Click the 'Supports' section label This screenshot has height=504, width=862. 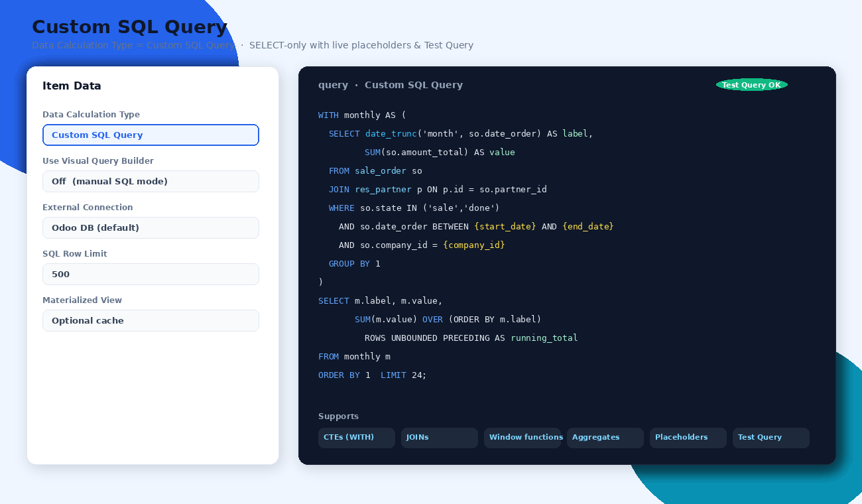338,416
